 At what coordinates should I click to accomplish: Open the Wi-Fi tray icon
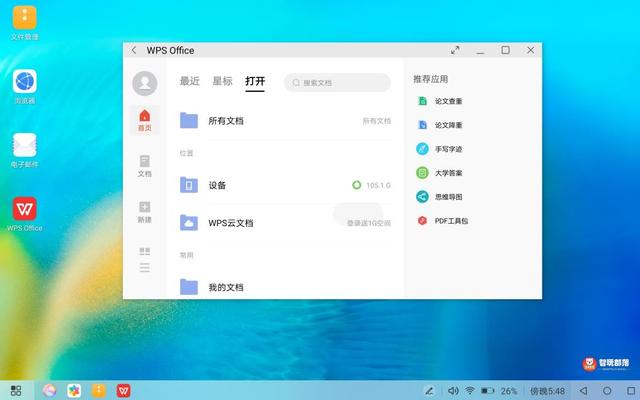click(x=470, y=391)
